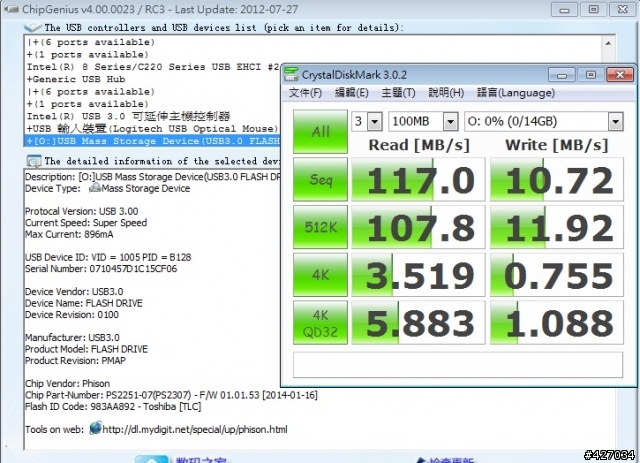This screenshot has height=463, width=640.
Task: Open the 說明(H) menu
Action: [x=446, y=93]
